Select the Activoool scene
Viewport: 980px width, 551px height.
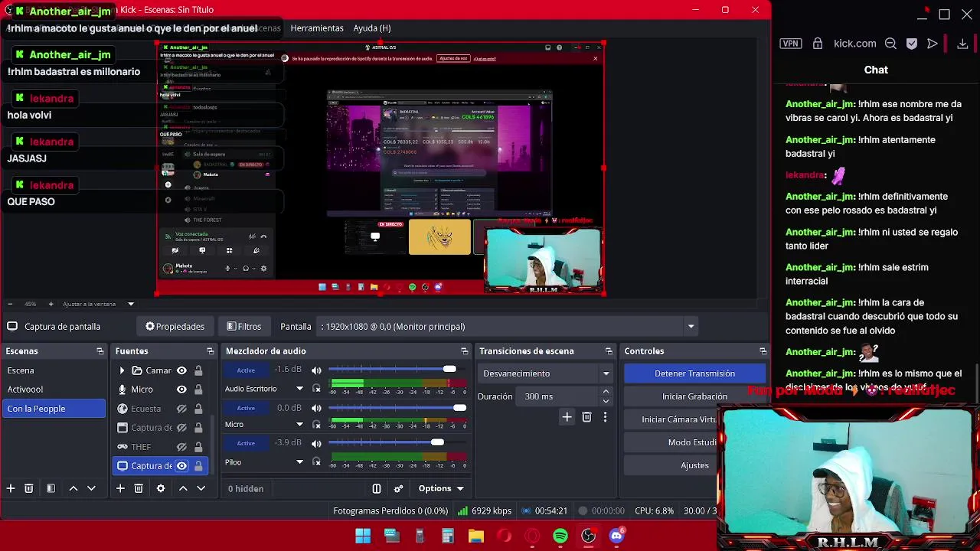[54, 390]
